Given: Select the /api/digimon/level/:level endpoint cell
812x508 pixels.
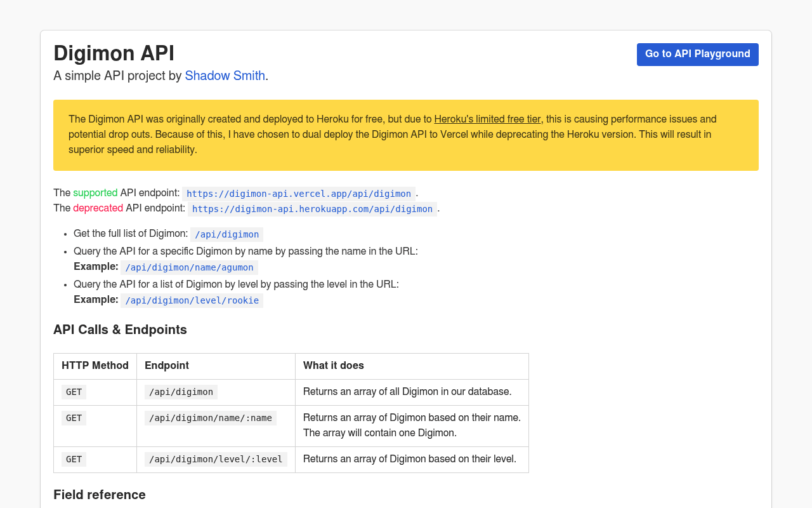Looking at the screenshot, I should pyautogui.click(x=216, y=459).
